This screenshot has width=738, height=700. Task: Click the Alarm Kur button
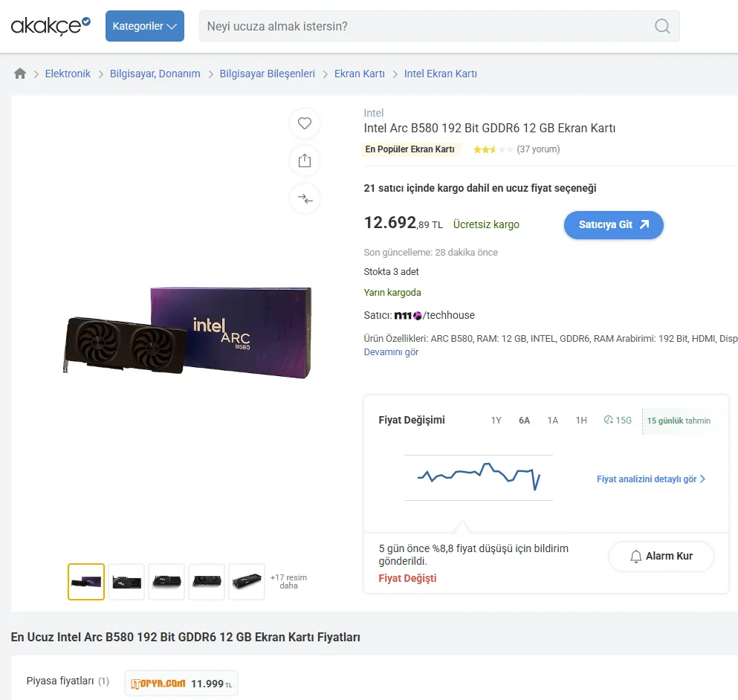click(x=661, y=556)
